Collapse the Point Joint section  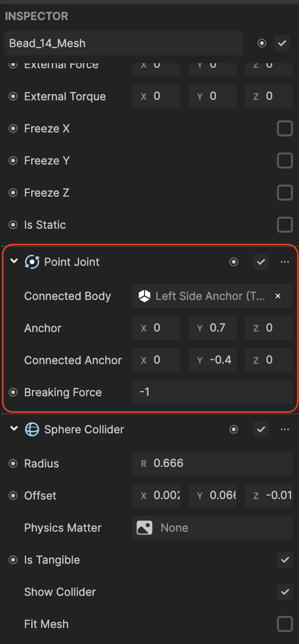[14, 261]
